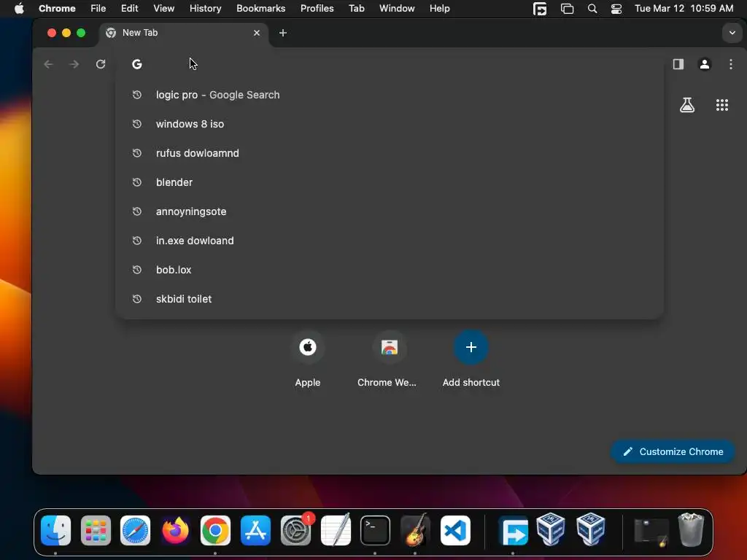Viewport: 747px width, 560px height.
Task: Open the Chrome side panel
Action: (678, 64)
